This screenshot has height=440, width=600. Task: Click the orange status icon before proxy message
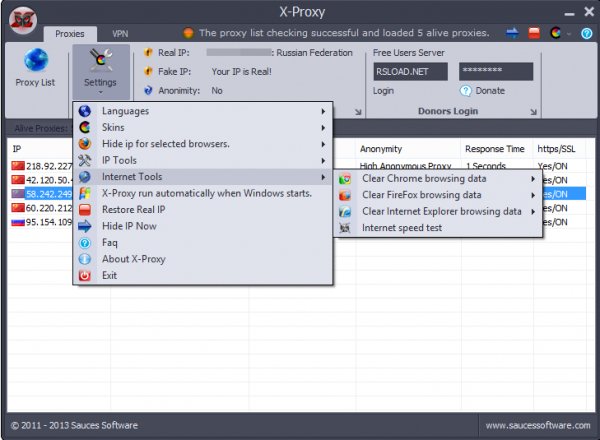[188, 33]
